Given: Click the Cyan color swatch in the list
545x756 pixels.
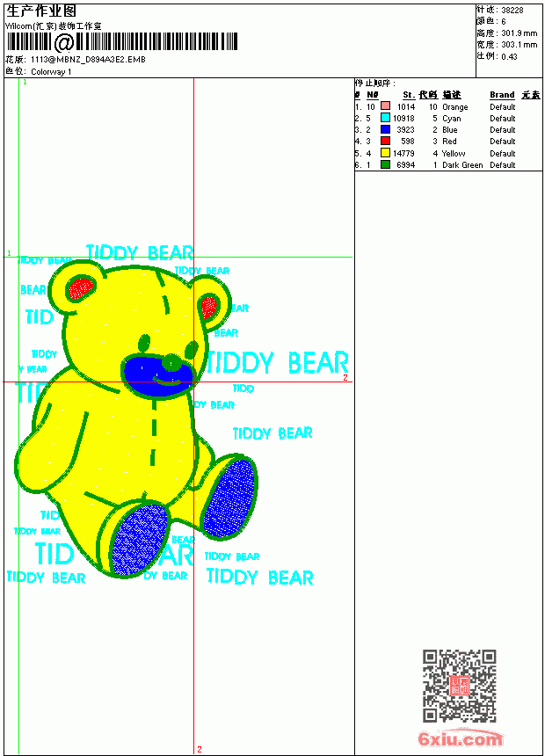Looking at the screenshot, I should (385, 117).
